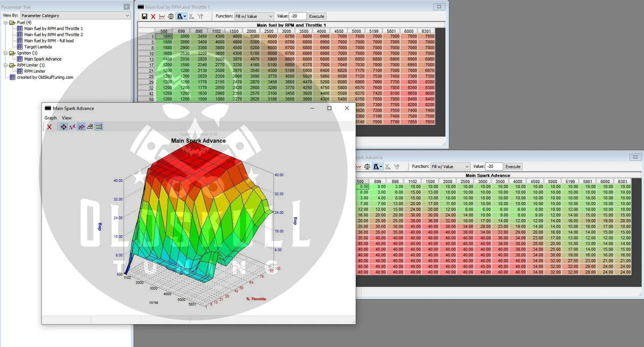Image resolution: width=644 pixels, height=347 pixels.
Task: Click the Value field in Main fuel window
Action: 298,17
